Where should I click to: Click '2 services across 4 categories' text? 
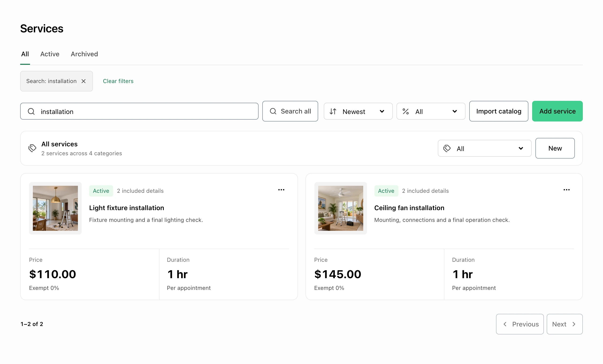81,153
